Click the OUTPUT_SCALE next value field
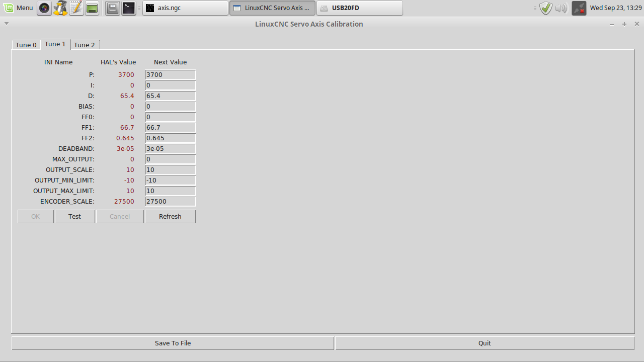644x362 pixels. 171,169
